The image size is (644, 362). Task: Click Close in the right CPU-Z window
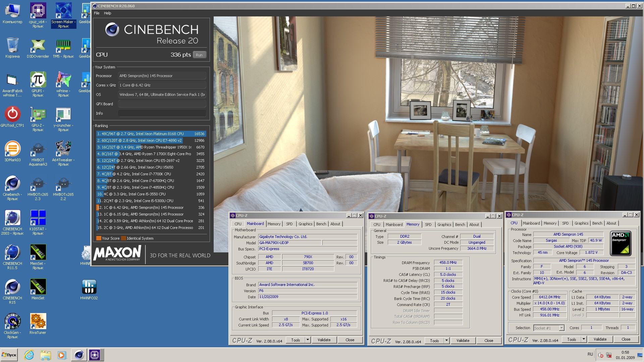pyautogui.click(x=626, y=339)
